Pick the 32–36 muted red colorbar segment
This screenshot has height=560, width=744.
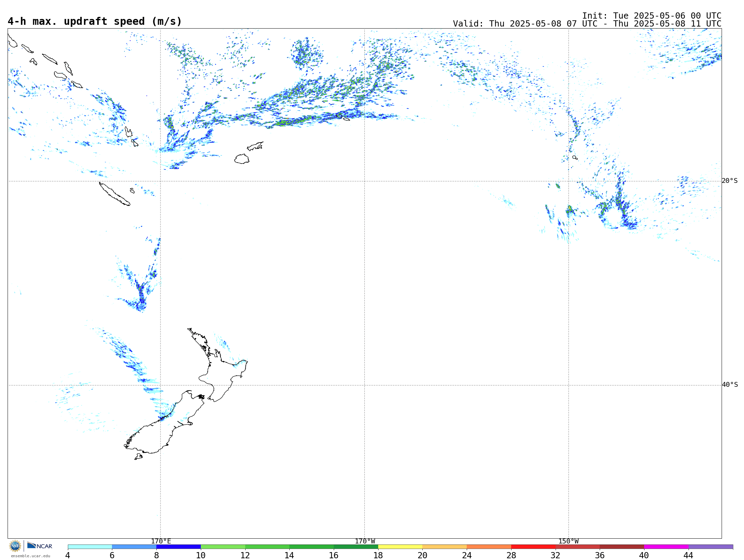point(578,547)
